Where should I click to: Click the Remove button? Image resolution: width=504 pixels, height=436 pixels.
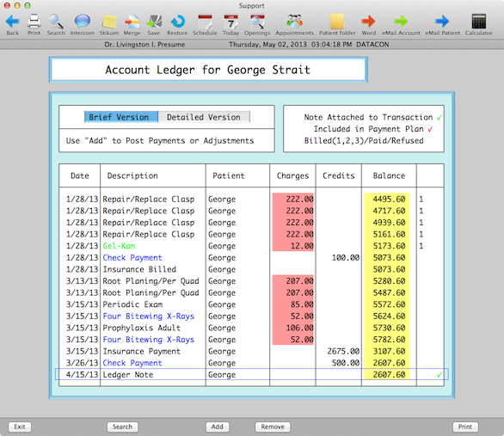click(273, 427)
